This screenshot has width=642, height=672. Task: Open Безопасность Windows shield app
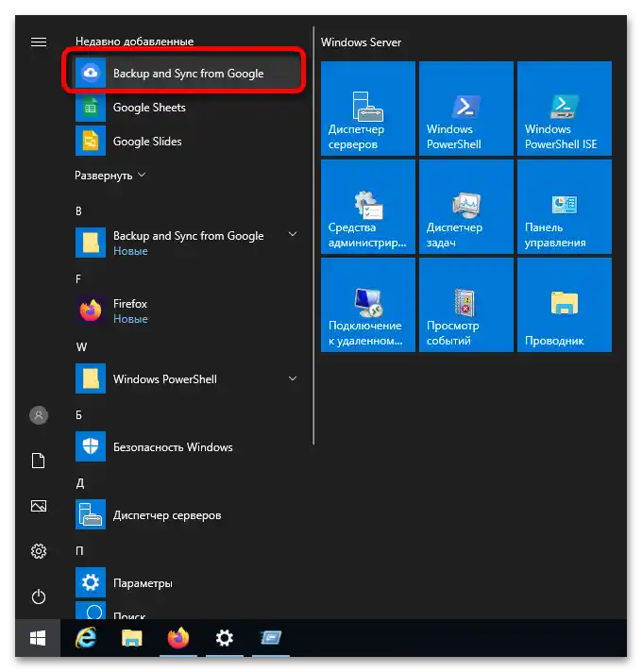(184, 446)
